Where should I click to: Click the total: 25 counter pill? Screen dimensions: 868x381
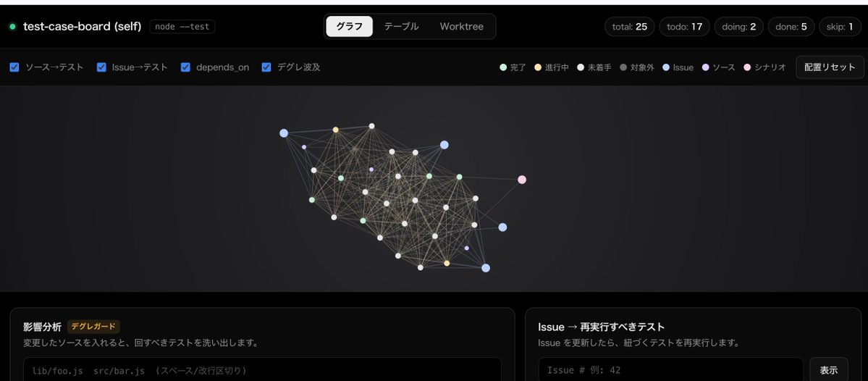[x=629, y=27]
